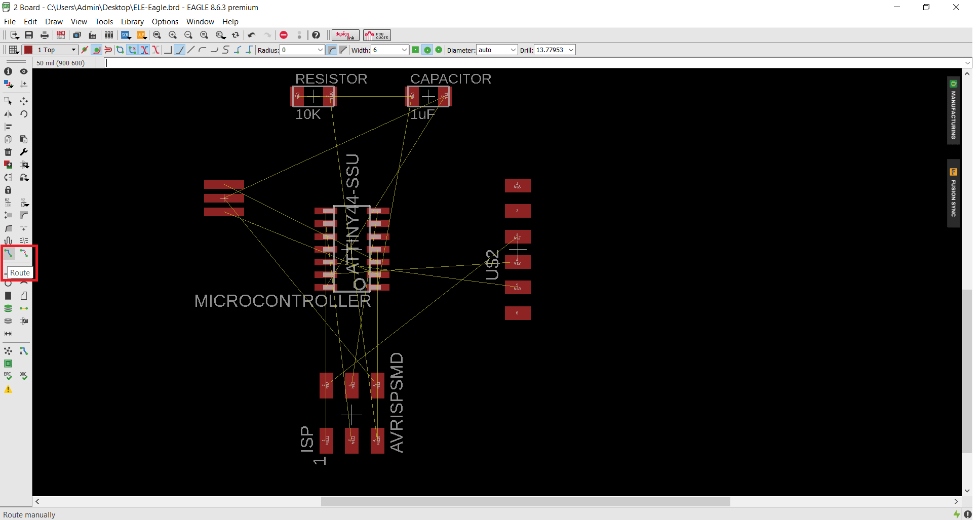The image size is (980, 520).
Task: Toggle the ignore obstacles routing mode
Action: pyautogui.click(x=85, y=50)
